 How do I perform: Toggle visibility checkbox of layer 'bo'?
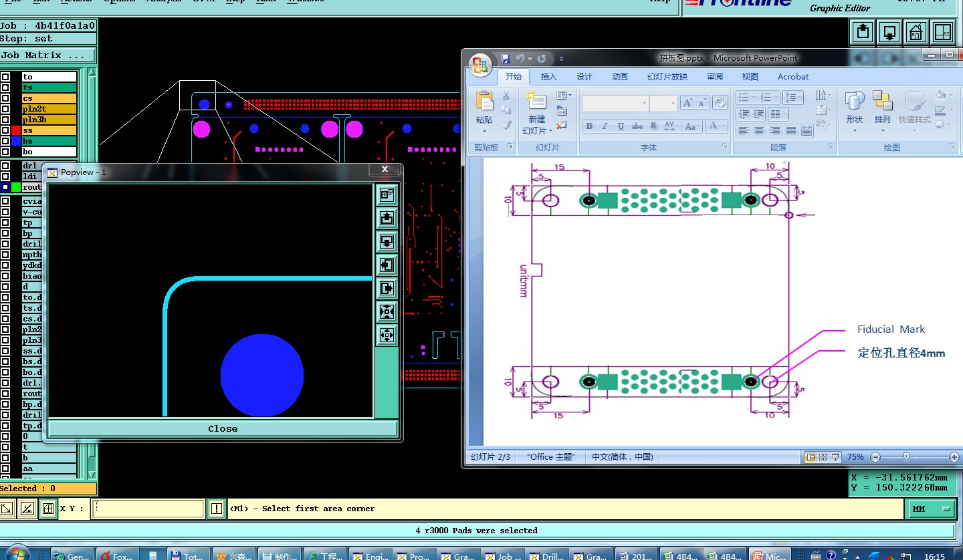tap(5, 152)
